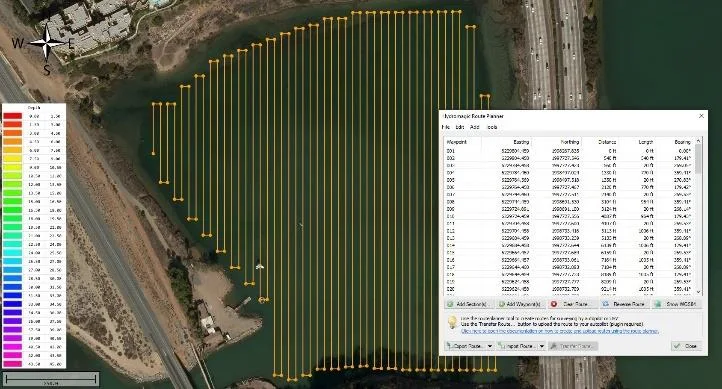This screenshot has width=722, height=389.
Task: Click the Show WGS84 button
Action: pos(676,304)
